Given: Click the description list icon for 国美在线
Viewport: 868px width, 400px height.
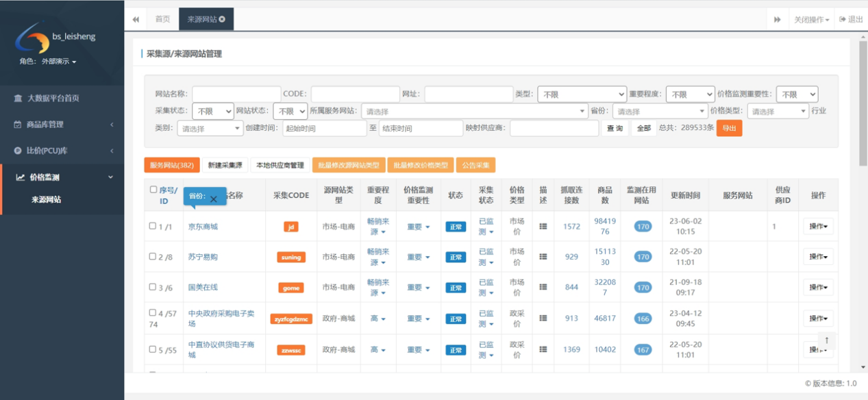Looking at the screenshot, I should pos(543,288).
